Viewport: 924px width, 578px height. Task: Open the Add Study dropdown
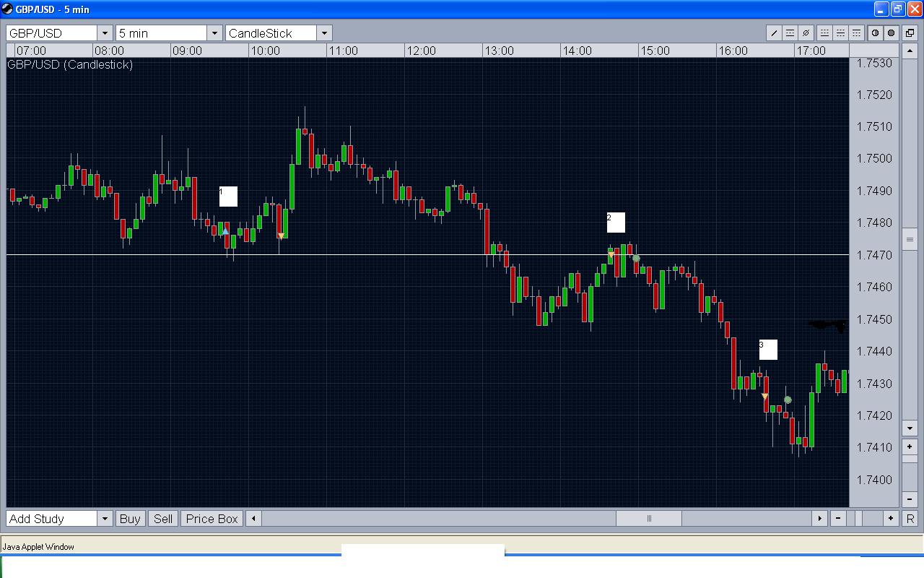click(x=105, y=519)
